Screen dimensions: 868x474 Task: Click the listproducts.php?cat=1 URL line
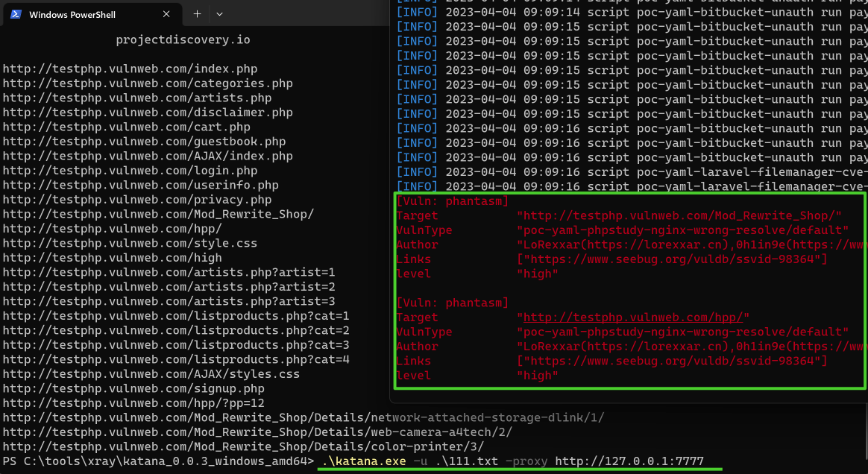pos(176,316)
